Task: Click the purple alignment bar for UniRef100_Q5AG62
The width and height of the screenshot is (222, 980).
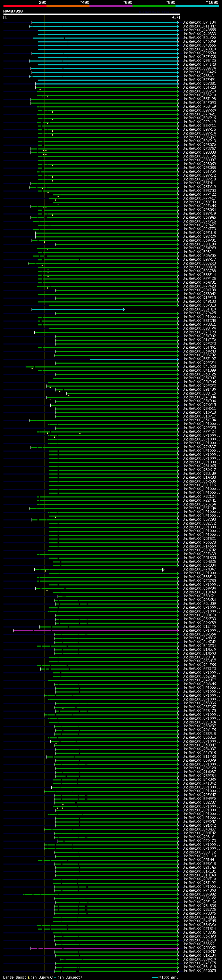Action: click(104, 948)
